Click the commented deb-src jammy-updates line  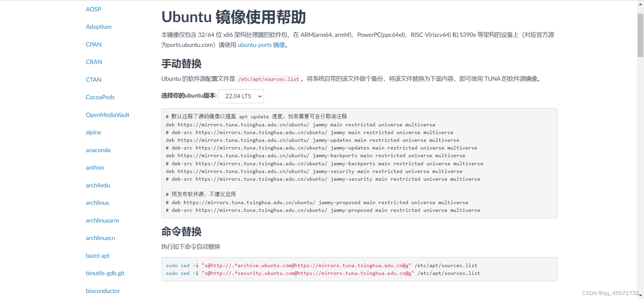(321, 148)
